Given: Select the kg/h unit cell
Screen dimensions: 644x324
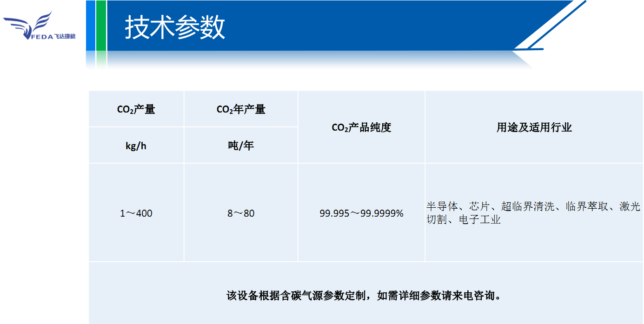Looking at the screenshot, I should coord(136,146).
